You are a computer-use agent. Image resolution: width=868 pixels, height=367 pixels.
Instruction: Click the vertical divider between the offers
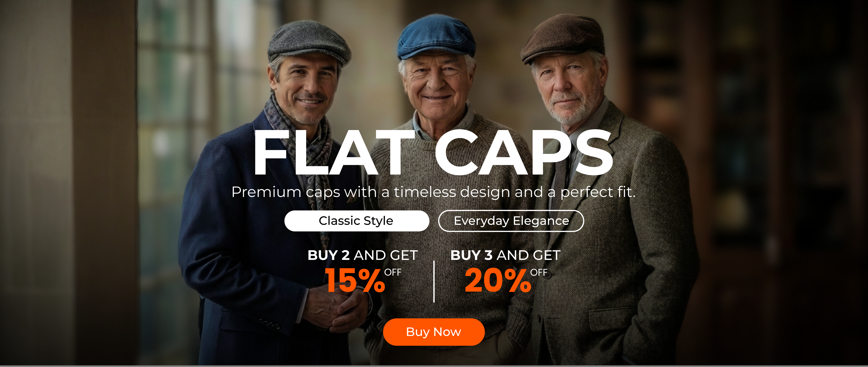tap(434, 281)
